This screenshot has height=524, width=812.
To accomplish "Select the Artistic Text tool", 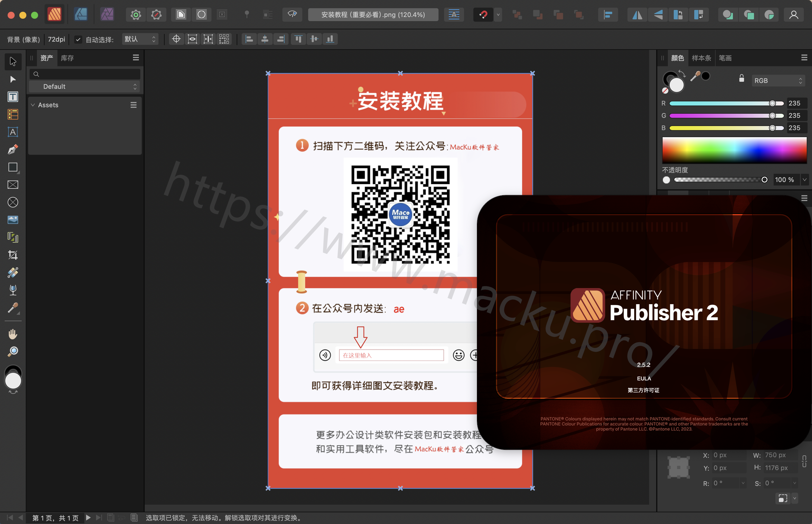I will (13, 132).
